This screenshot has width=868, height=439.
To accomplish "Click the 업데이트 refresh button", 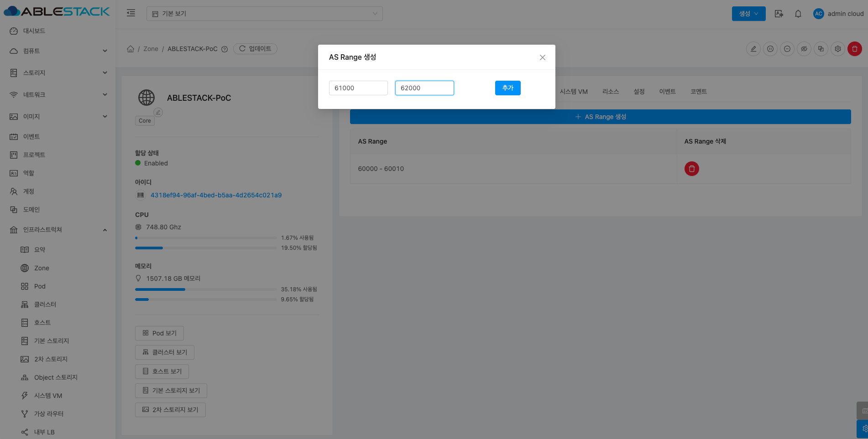I will (255, 49).
